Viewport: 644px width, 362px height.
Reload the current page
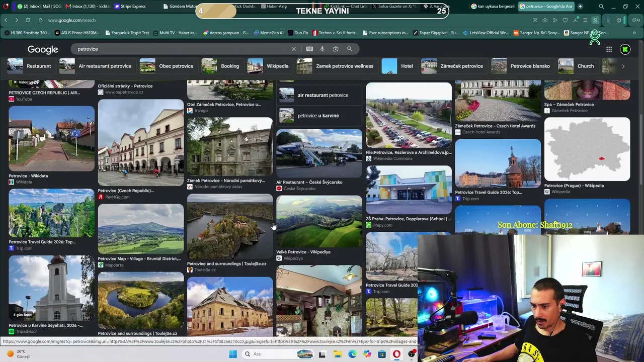[28, 20]
